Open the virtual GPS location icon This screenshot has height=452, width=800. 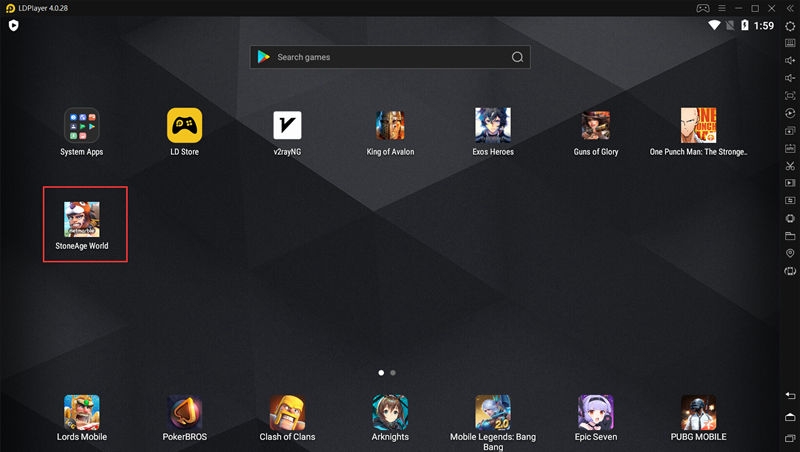(790, 253)
